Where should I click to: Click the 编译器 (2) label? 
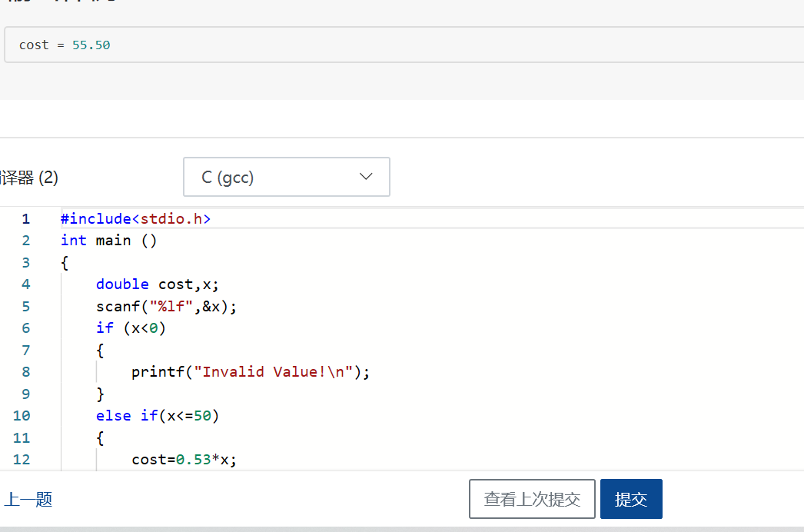click(x=29, y=178)
